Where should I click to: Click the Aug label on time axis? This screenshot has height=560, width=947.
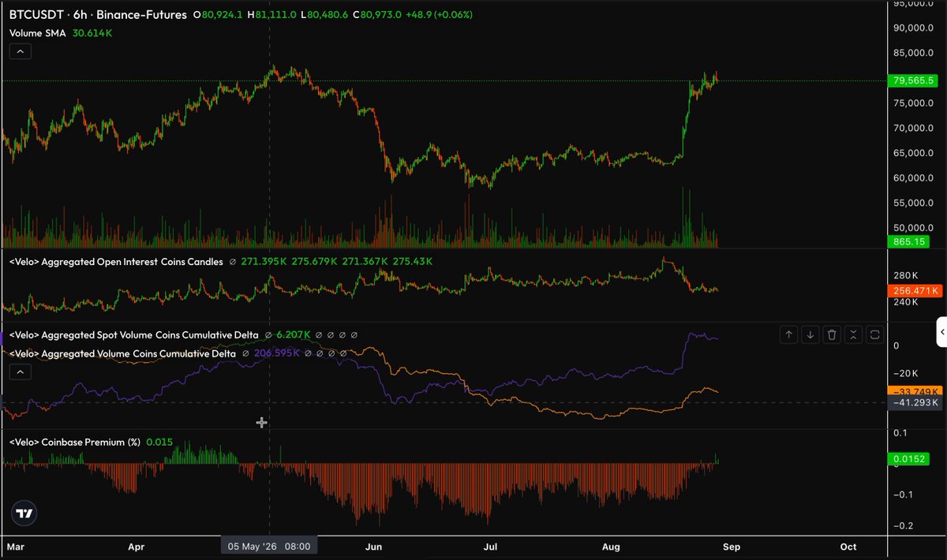click(610, 546)
